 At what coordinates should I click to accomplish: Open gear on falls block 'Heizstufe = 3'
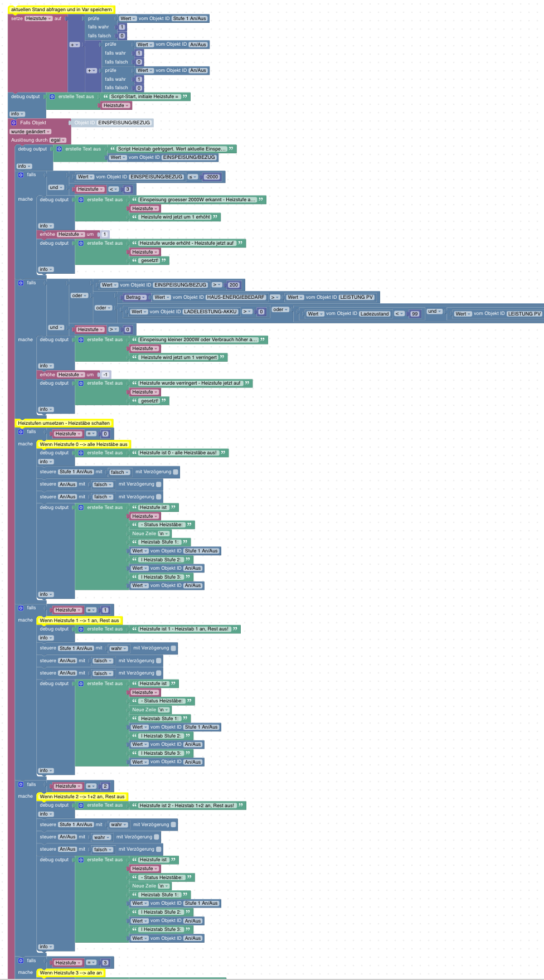pyautogui.click(x=21, y=960)
